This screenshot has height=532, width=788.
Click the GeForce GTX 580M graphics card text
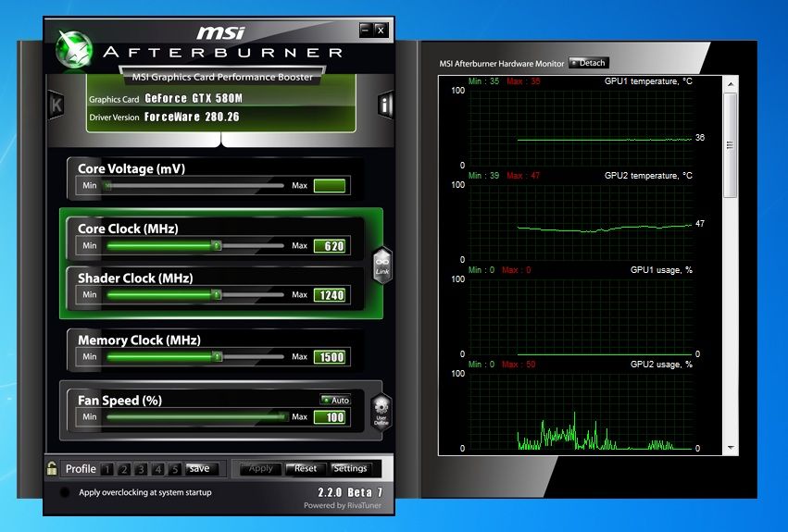194,98
